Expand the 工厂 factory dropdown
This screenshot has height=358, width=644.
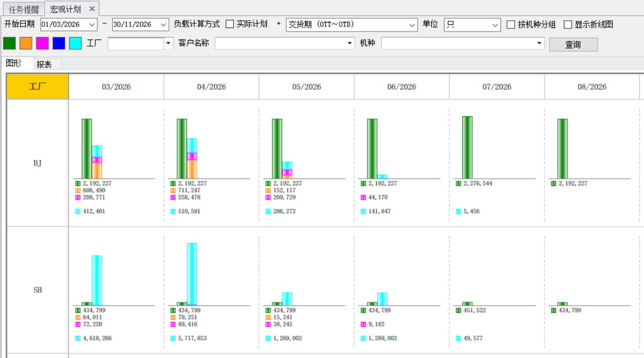click(x=169, y=44)
